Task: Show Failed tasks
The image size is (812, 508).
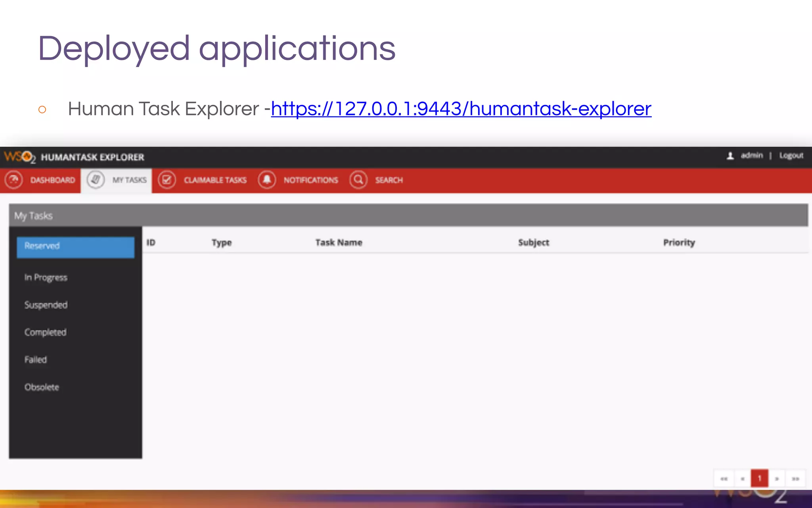Action: click(x=35, y=360)
